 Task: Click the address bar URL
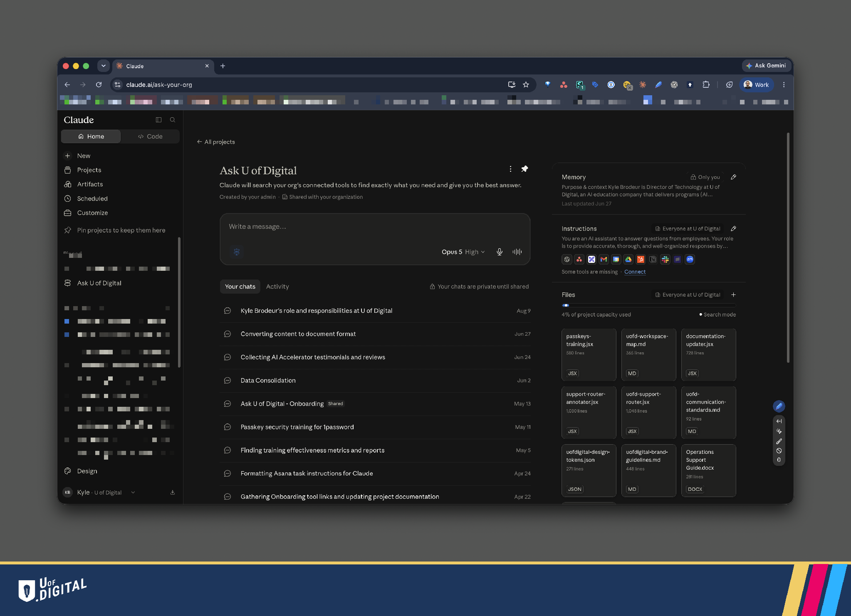159,84
